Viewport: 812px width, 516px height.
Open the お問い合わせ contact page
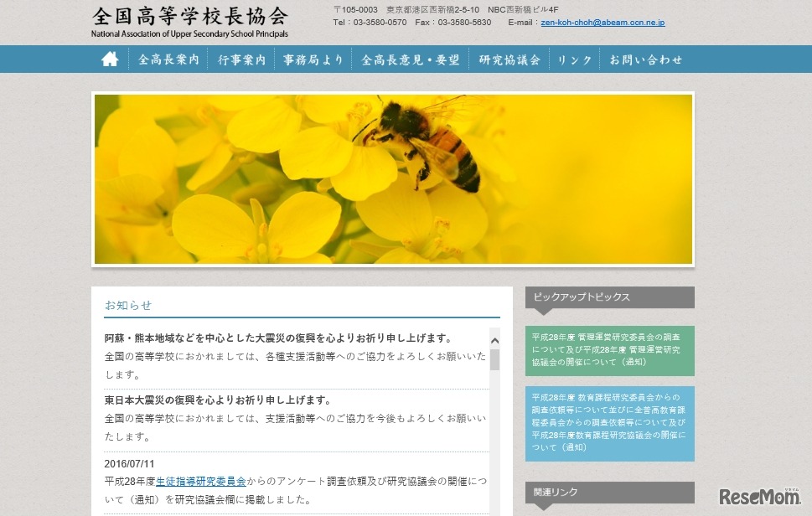(646, 59)
